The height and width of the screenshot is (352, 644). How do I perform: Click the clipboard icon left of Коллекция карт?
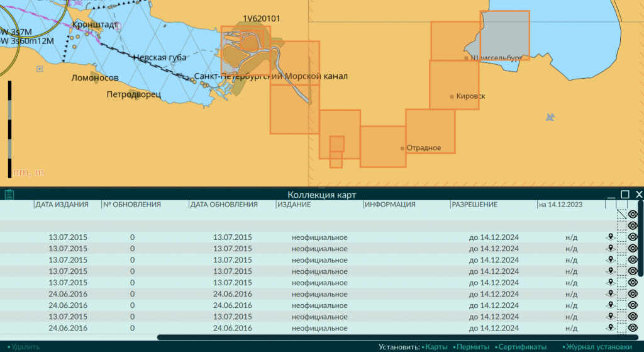tap(9, 195)
